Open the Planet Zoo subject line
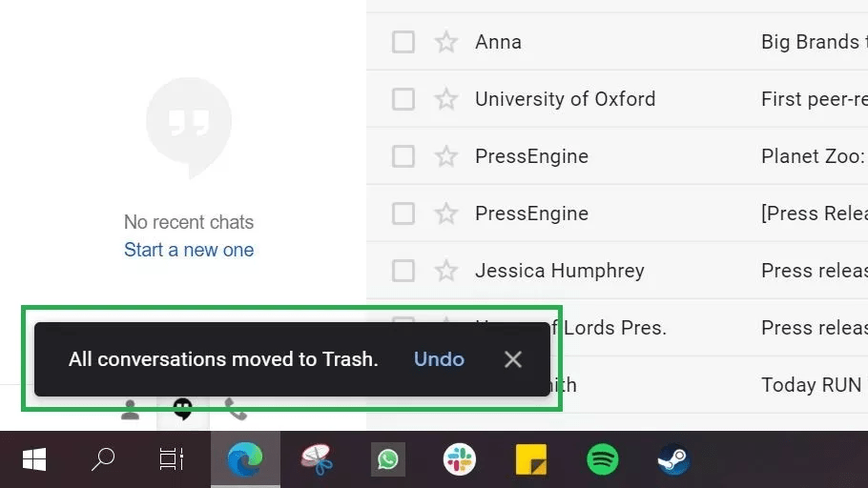The height and width of the screenshot is (488, 868). (815, 156)
